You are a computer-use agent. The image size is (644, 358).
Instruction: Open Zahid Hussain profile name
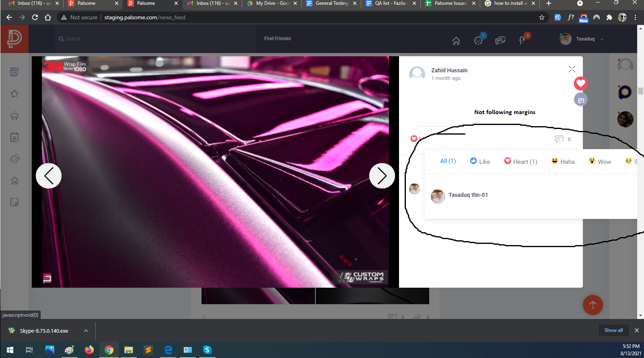click(x=449, y=70)
